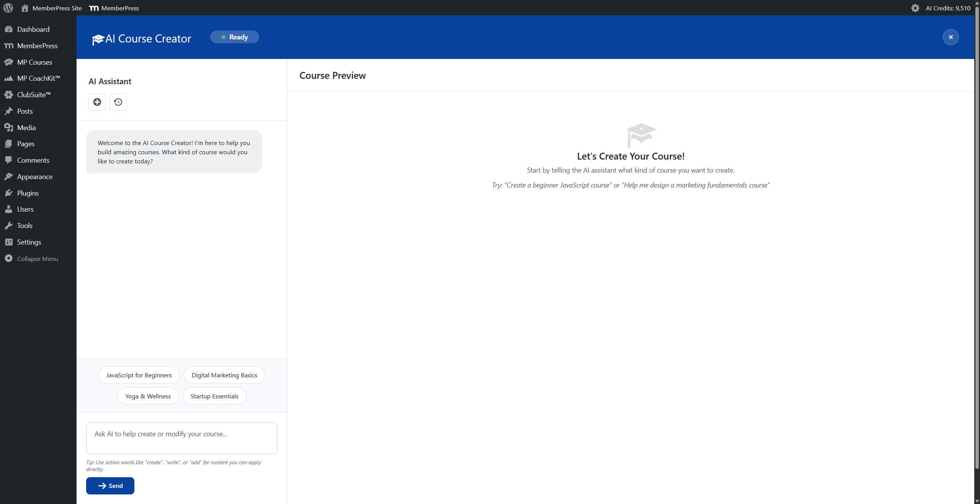Select the MP CoachKit chart icon
980x504 pixels.
(9, 78)
